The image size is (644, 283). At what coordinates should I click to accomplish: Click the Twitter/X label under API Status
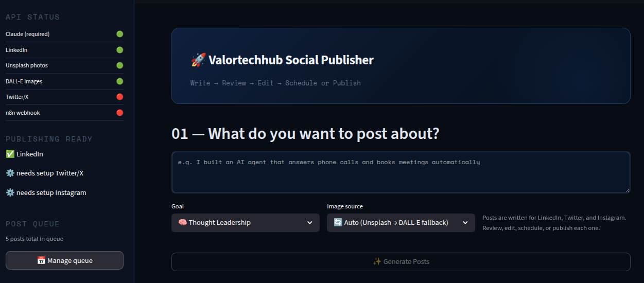click(x=17, y=97)
